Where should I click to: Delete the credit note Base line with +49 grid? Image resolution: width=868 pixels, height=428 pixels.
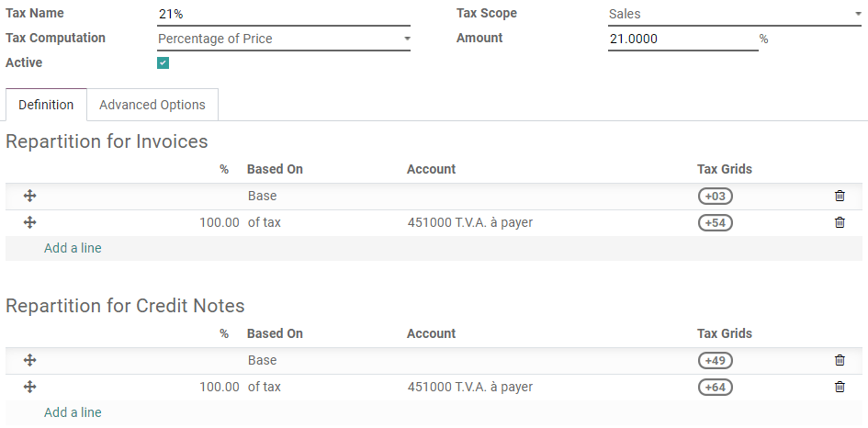click(840, 360)
